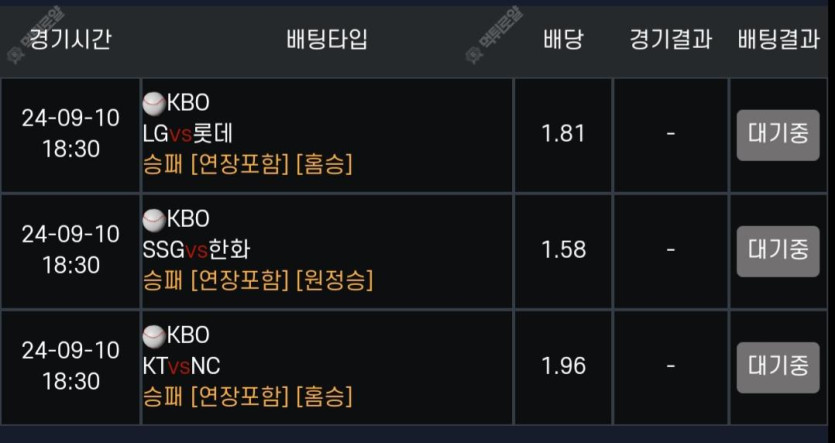Click the 1.81 odds value
This screenshot has width=835, height=443.
tap(563, 134)
